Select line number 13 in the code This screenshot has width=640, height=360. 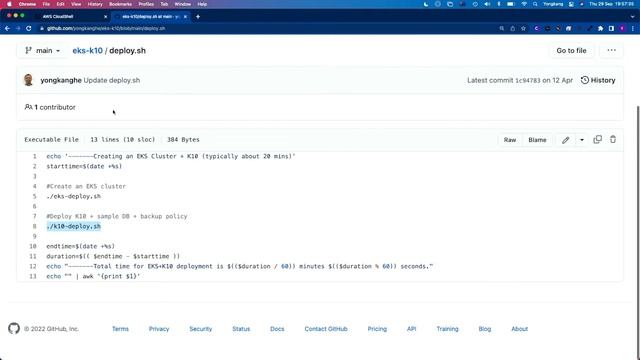coord(33,276)
